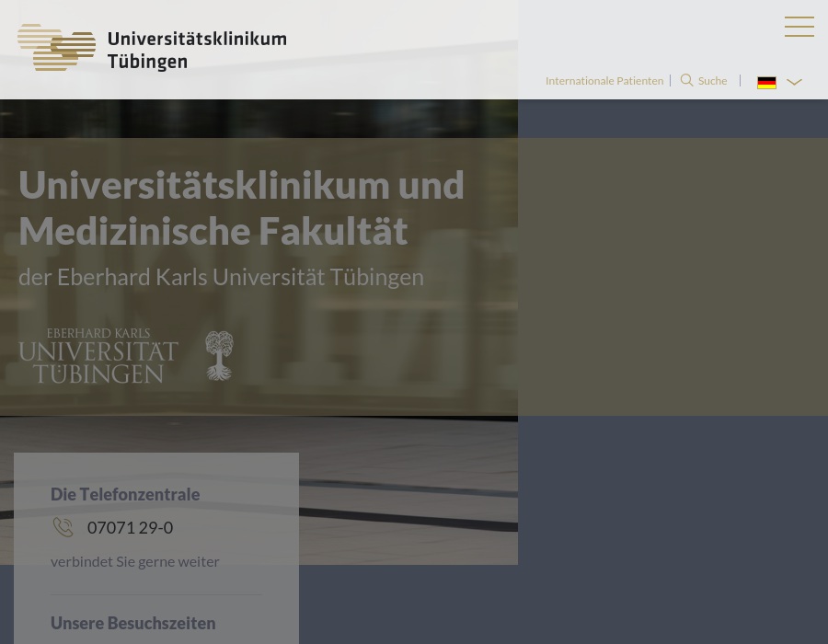Expand the language selection chevron

click(x=794, y=83)
